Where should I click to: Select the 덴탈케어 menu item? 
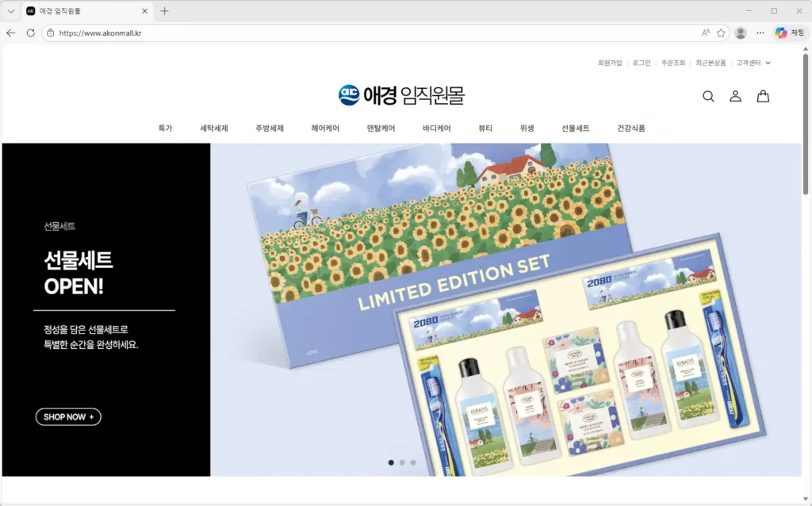381,127
